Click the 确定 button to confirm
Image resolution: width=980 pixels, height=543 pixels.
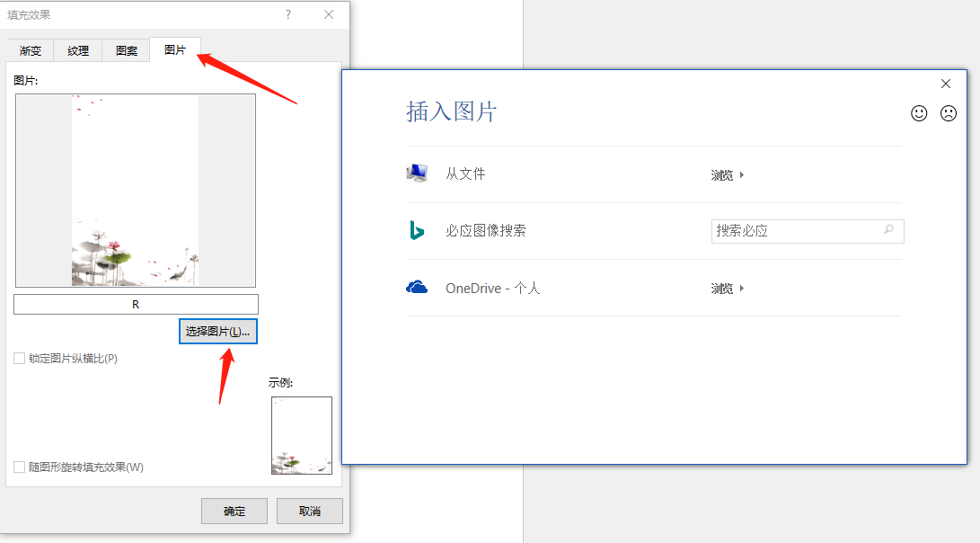234,511
